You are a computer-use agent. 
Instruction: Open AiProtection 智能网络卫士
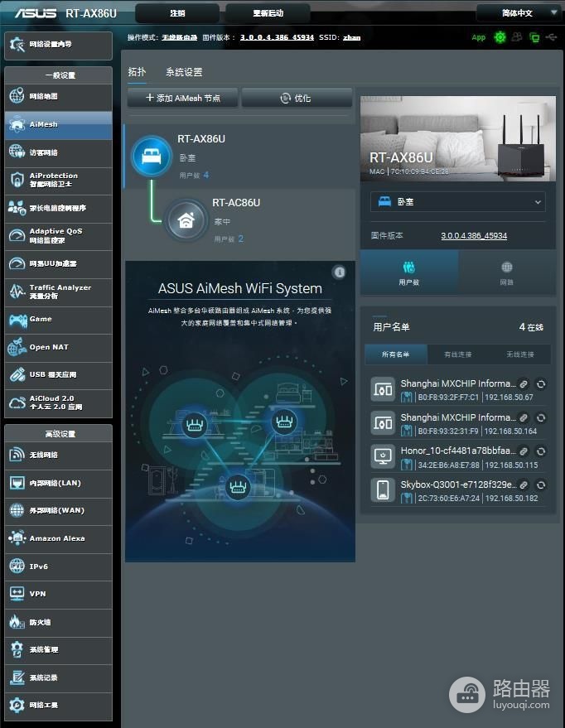pyautogui.click(x=59, y=181)
